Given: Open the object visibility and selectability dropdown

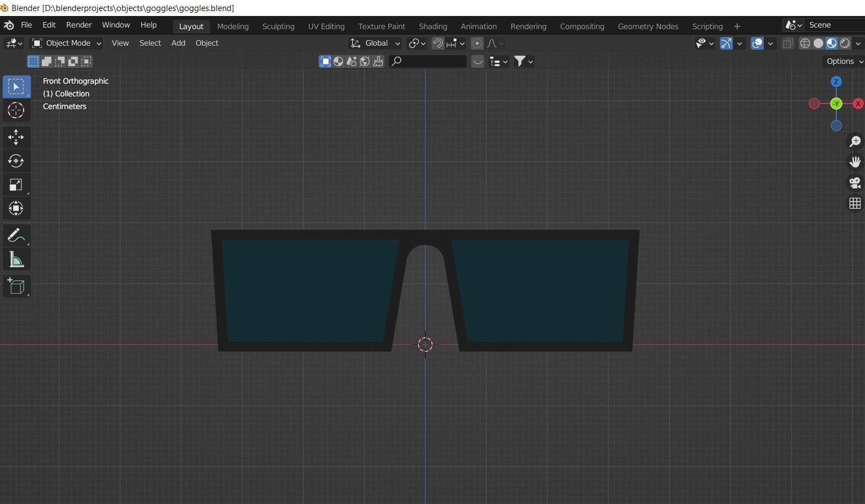Looking at the screenshot, I should pos(705,43).
